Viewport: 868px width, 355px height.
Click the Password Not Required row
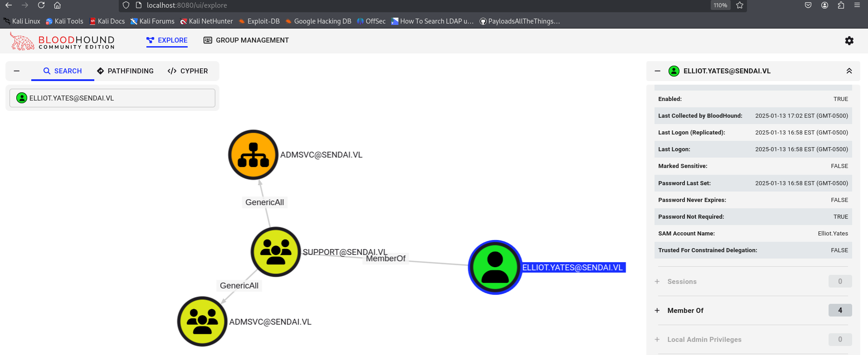[753, 217]
